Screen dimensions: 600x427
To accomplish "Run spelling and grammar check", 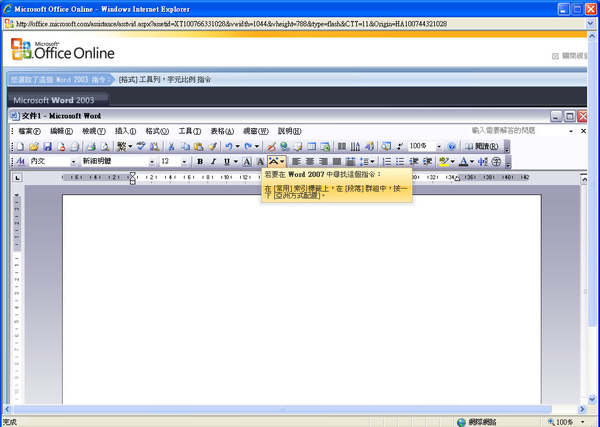I will coord(141,147).
